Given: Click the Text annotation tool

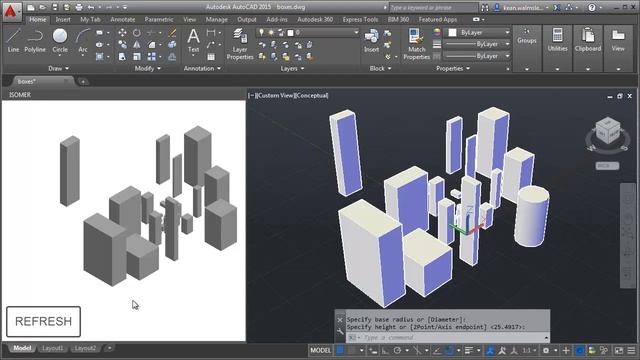Looking at the screenshot, I should point(193,41).
